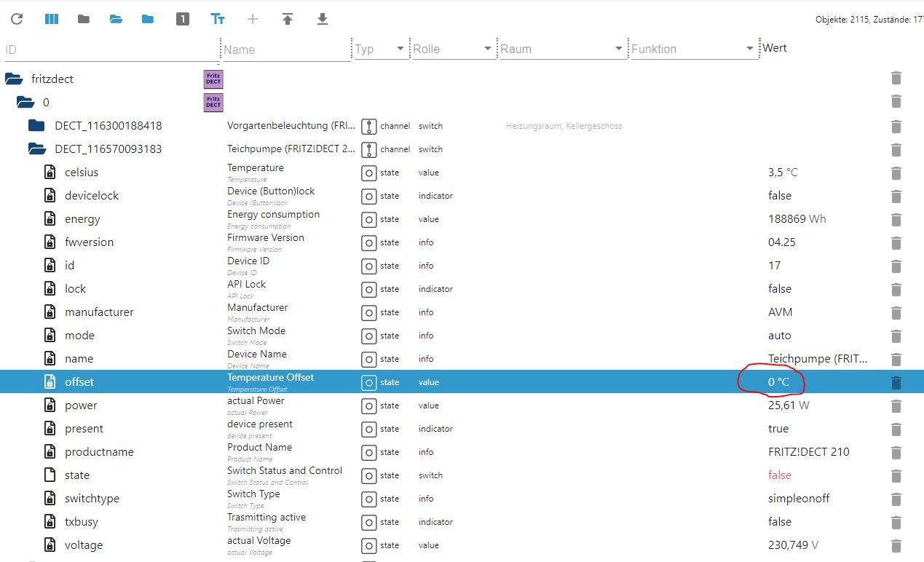Toggle the switch state false value

coord(779,475)
